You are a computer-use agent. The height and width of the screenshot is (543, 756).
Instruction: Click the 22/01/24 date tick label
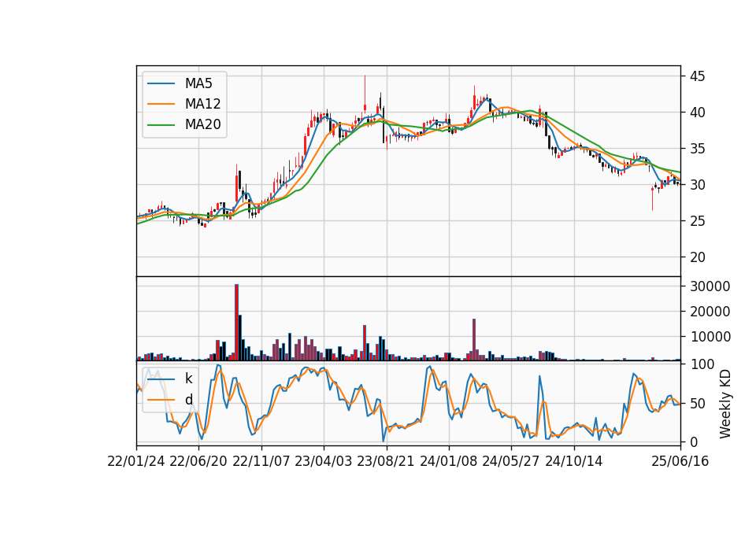pyautogui.click(x=136, y=461)
